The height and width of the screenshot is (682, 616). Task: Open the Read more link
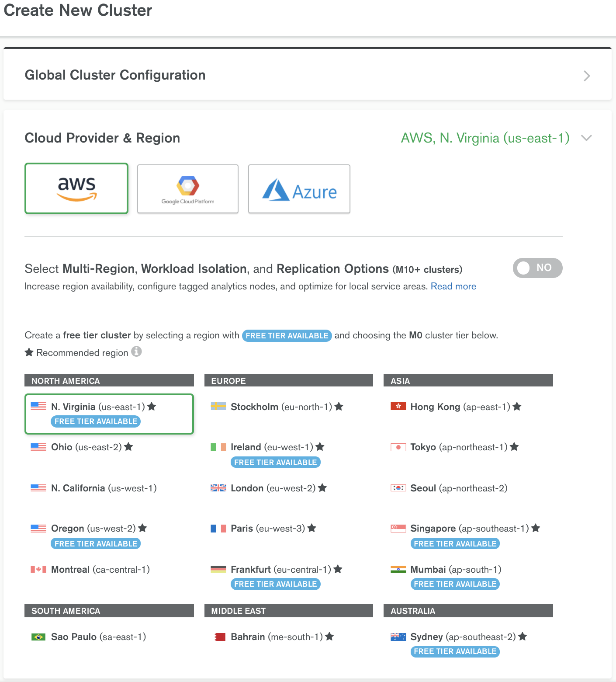point(453,286)
